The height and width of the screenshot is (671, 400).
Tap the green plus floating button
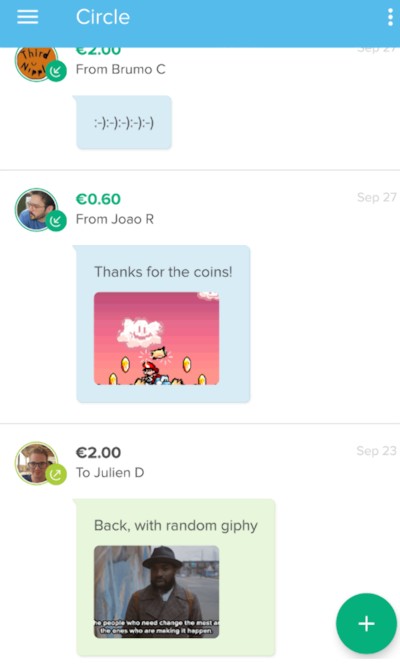[366, 623]
